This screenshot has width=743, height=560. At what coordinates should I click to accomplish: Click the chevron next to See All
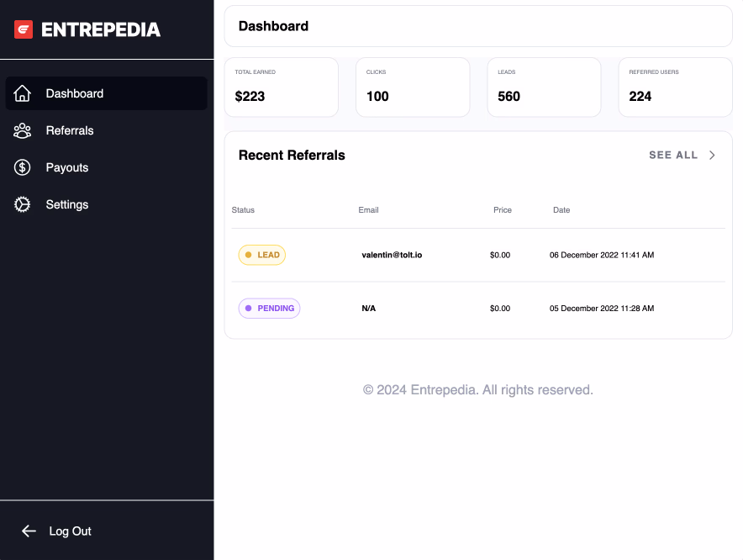[712, 156]
